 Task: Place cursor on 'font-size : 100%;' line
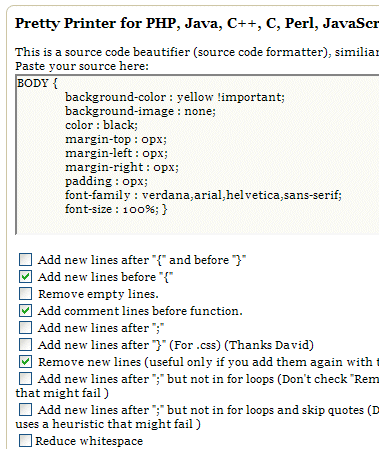pyautogui.click(x=116, y=209)
